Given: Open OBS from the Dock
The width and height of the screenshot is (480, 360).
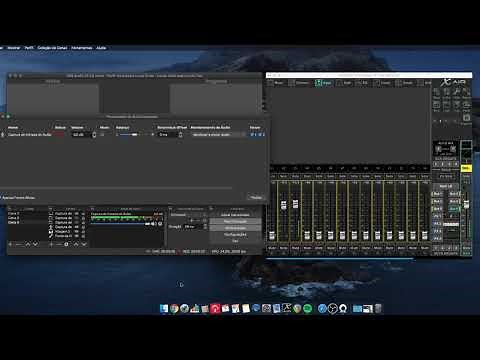Looking at the screenshot, I should [x=332, y=309].
